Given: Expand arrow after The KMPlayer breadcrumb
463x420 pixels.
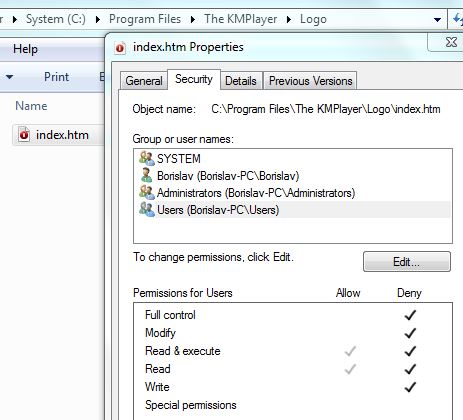Looking at the screenshot, I should click(x=289, y=19).
